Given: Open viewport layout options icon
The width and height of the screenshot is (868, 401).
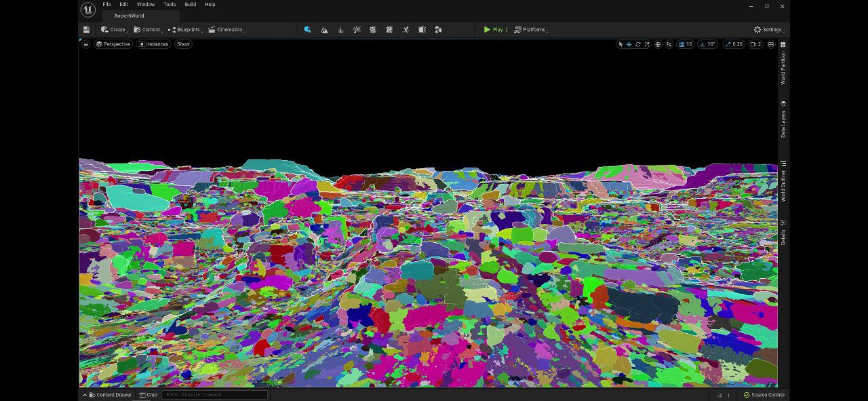Looking at the screenshot, I should (x=771, y=44).
